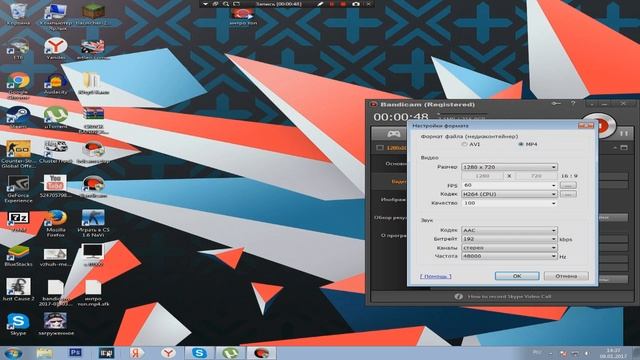Open Skype from the taskbar

[199, 353]
